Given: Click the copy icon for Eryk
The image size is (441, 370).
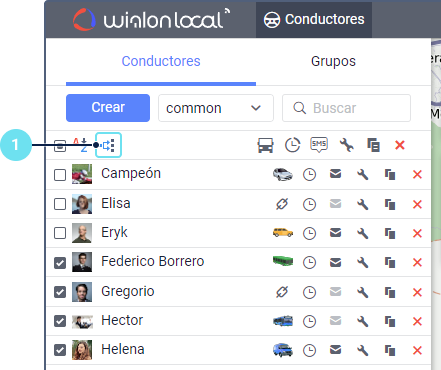Looking at the screenshot, I should tap(390, 233).
